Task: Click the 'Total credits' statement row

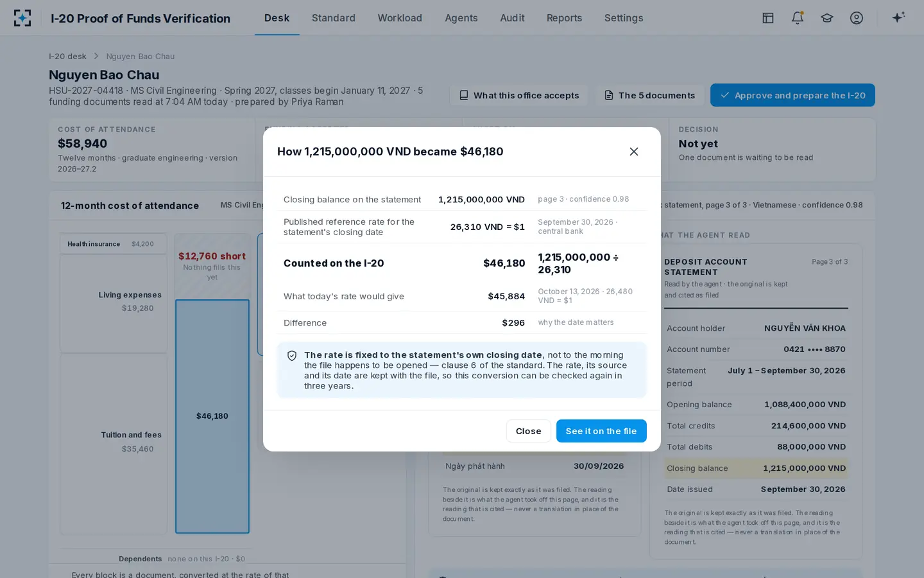Action: point(756,426)
